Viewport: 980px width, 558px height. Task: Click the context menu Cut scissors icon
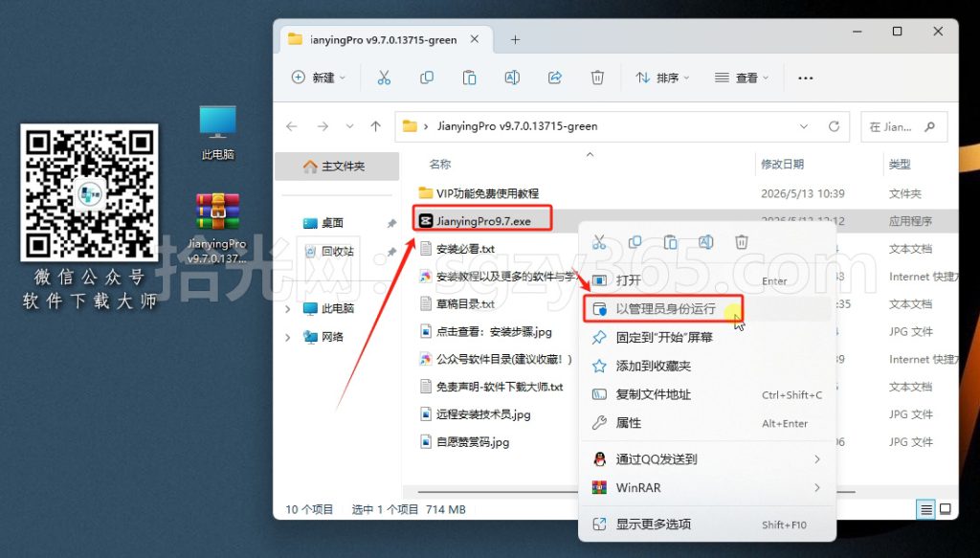[x=599, y=242]
